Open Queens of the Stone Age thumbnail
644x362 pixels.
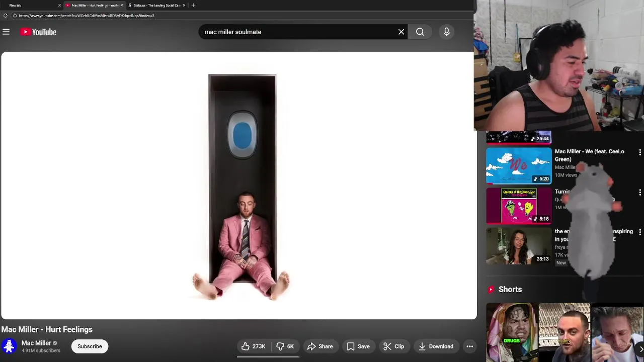coord(519,206)
